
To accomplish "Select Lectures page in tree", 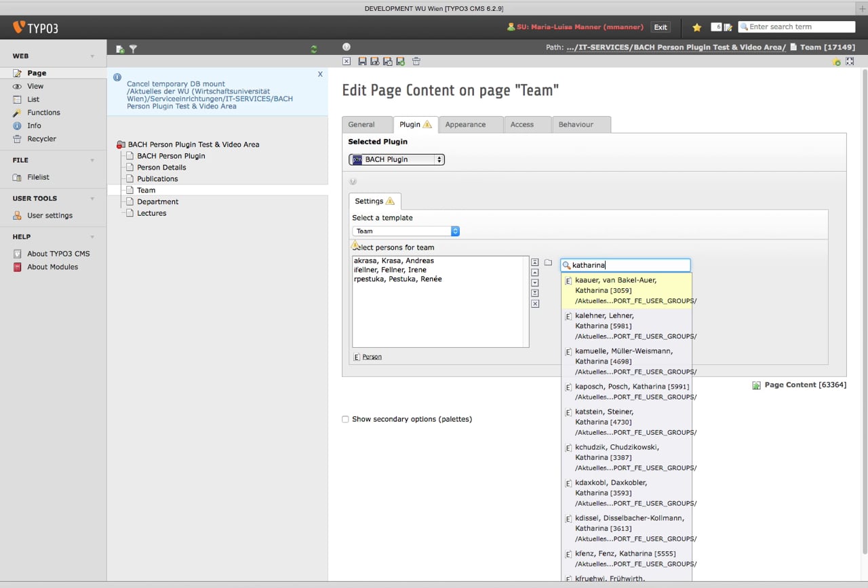I will point(152,213).
